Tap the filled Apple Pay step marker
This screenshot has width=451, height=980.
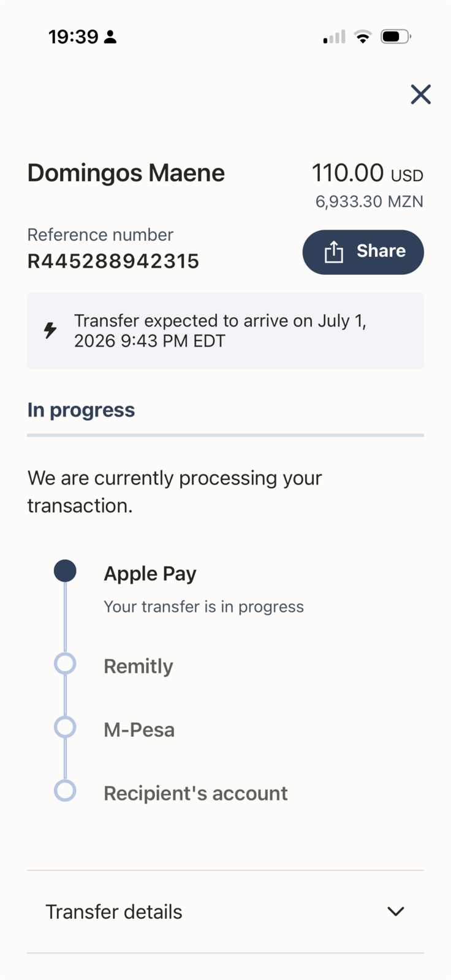tap(65, 571)
